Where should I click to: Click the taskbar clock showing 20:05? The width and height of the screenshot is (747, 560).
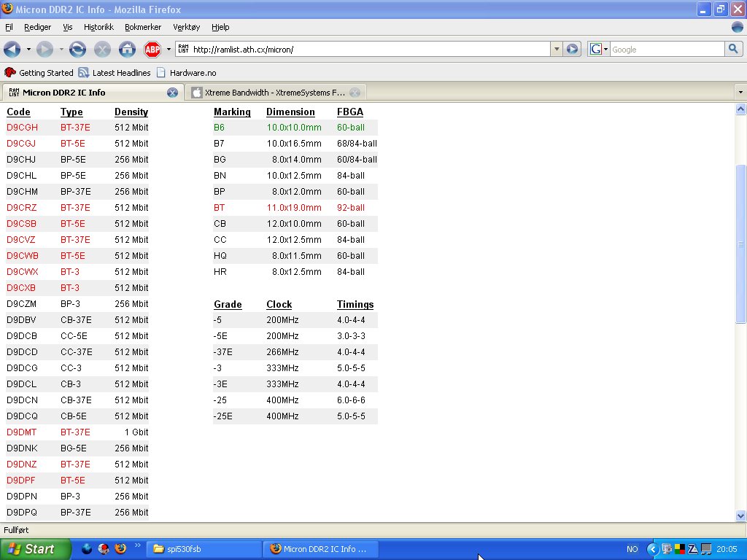click(x=727, y=549)
